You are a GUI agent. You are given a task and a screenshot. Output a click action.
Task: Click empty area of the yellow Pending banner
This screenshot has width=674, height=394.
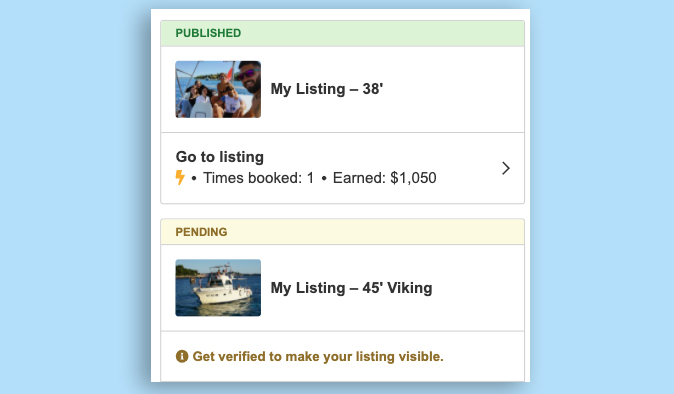376,232
